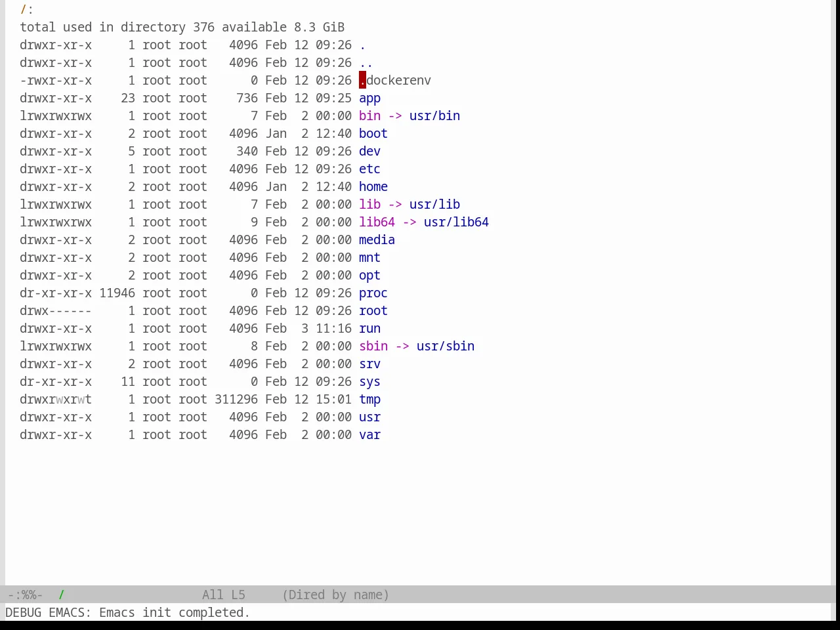840x630 pixels.
Task: Open the sys directory
Action: click(x=369, y=382)
